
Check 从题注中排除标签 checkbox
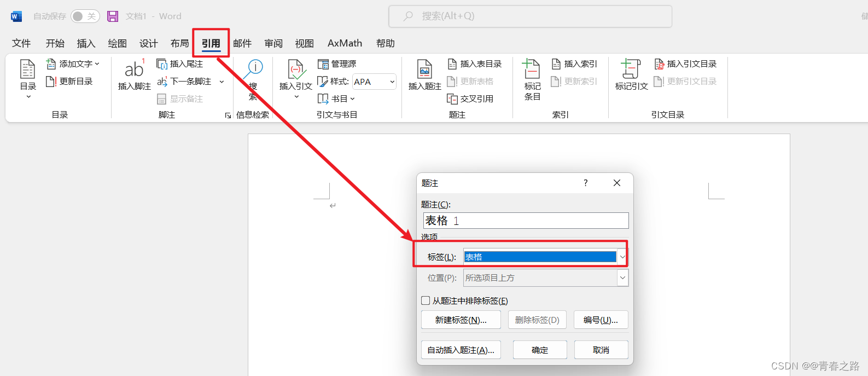(x=426, y=300)
